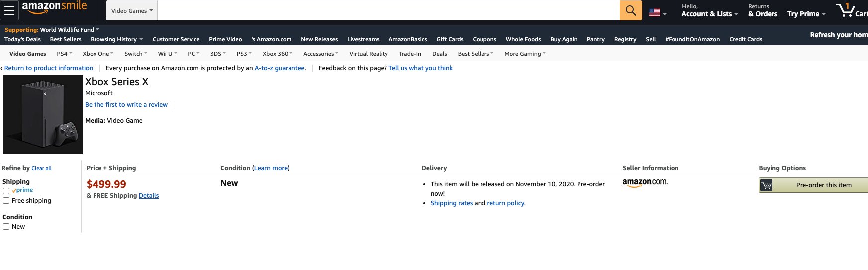
Task: Expand the More Gaming submenu
Action: [525, 54]
